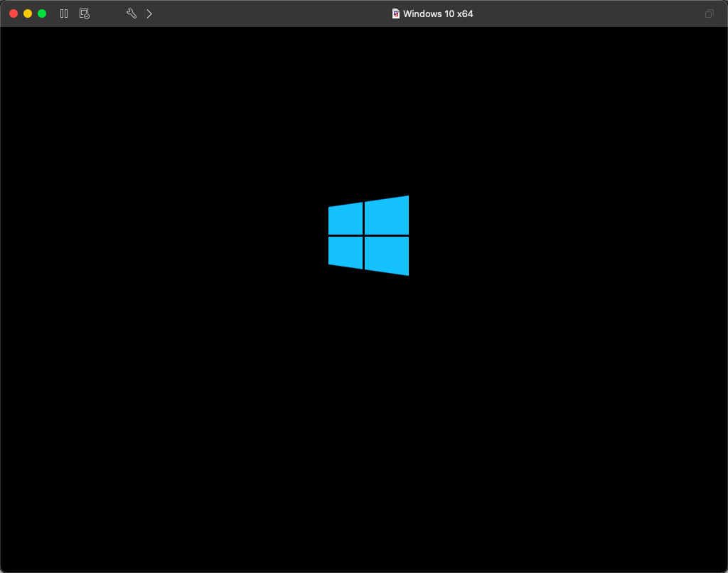Open the snapshots manager icon

coord(85,14)
